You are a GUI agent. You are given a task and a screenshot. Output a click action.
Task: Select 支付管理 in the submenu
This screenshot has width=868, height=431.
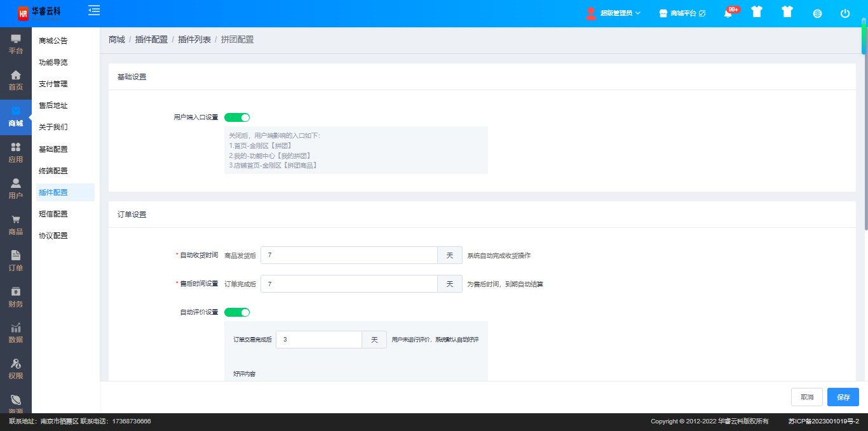(x=53, y=84)
